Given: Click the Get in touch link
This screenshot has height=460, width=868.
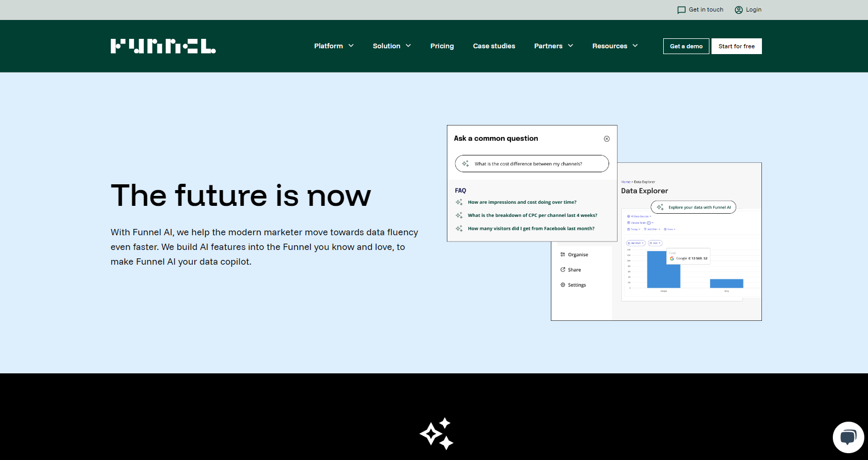Looking at the screenshot, I should (706, 9).
